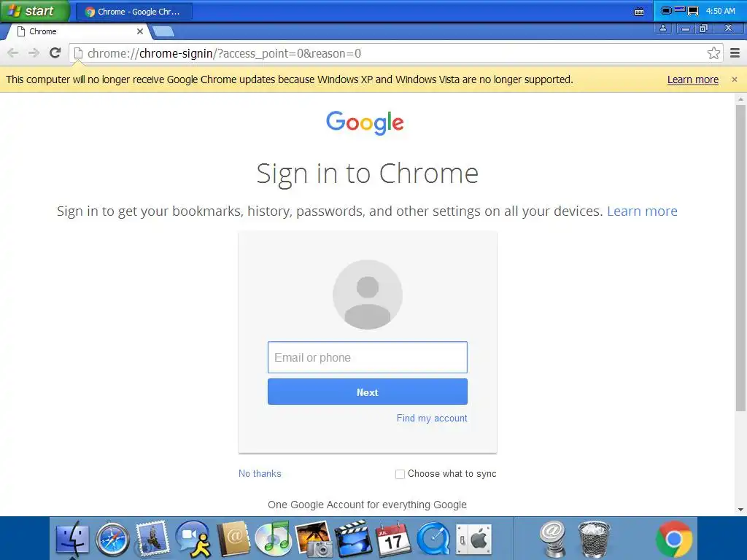Click the scrollbar up arrow
Screen dimensions: 747x560
[740, 99]
